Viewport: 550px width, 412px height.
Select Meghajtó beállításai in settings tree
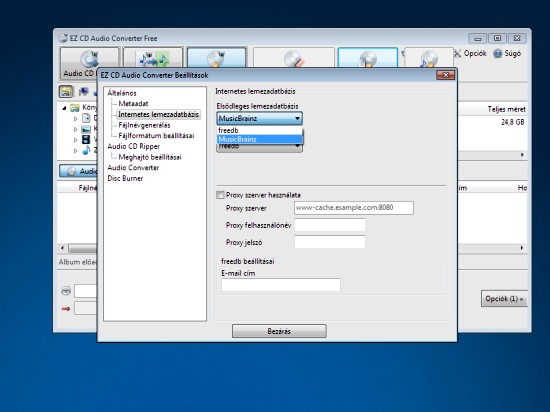click(x=150, y=157)
